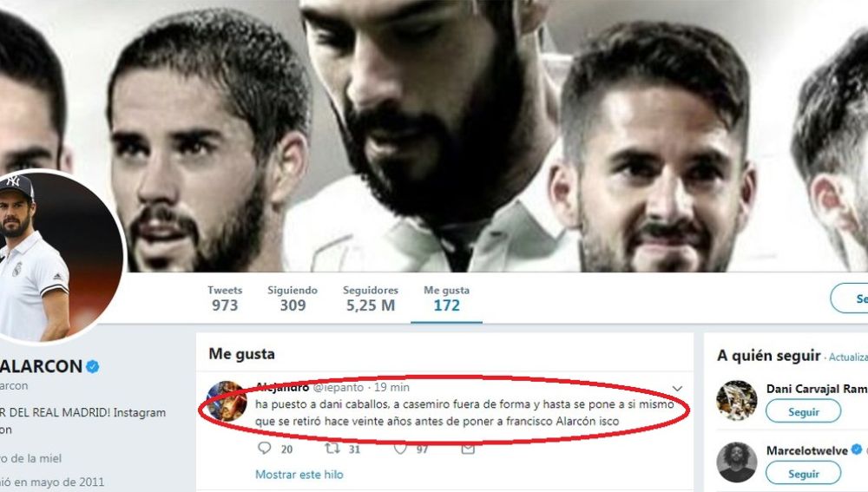Click the direct message envelope icon

pyautogui.click(x=468, y=449)
